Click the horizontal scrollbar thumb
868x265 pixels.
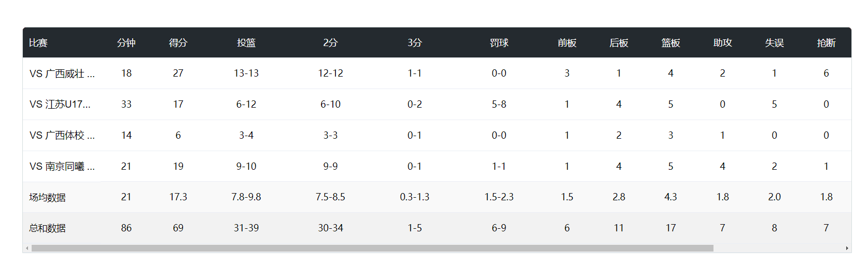[x=372, y=248]
